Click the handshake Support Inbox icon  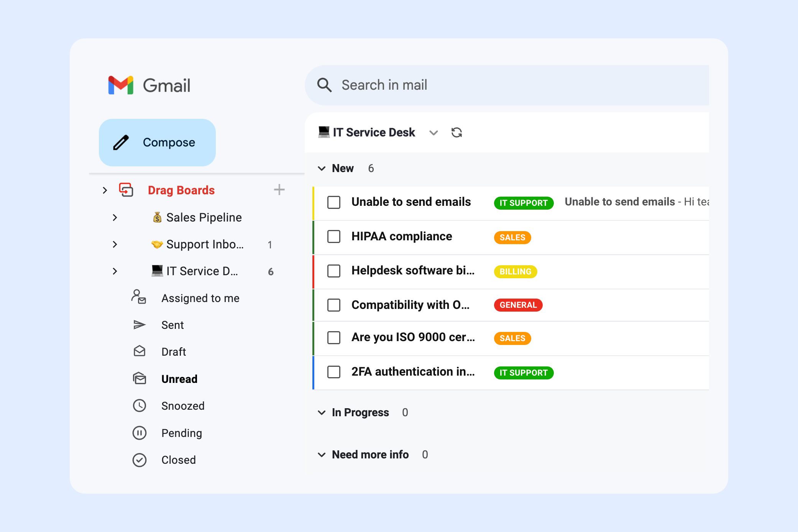(157, 244)
